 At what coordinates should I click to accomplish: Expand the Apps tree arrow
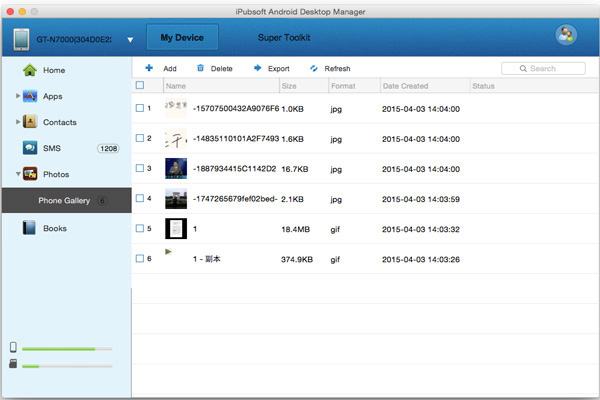18,96
